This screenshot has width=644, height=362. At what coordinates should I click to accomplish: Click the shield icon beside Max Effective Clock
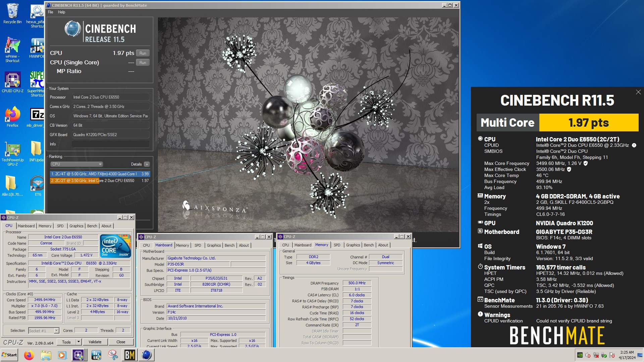pos(569,169)
